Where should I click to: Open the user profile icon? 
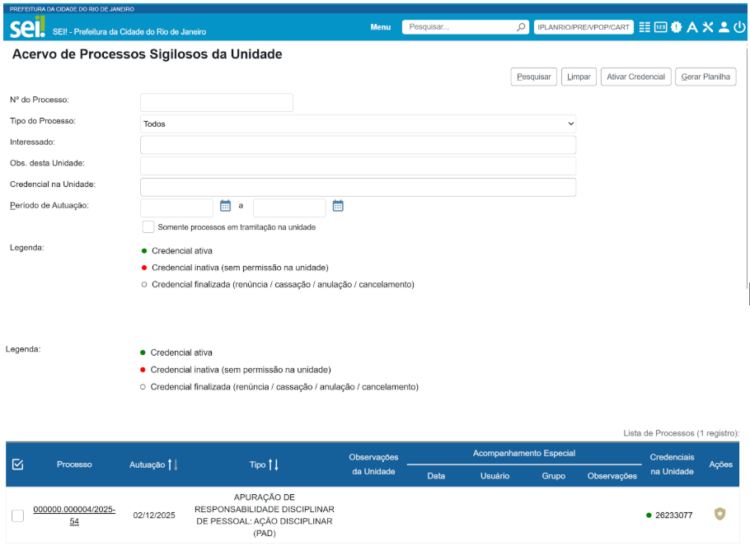pyautogui.click(x=724, y=27)
